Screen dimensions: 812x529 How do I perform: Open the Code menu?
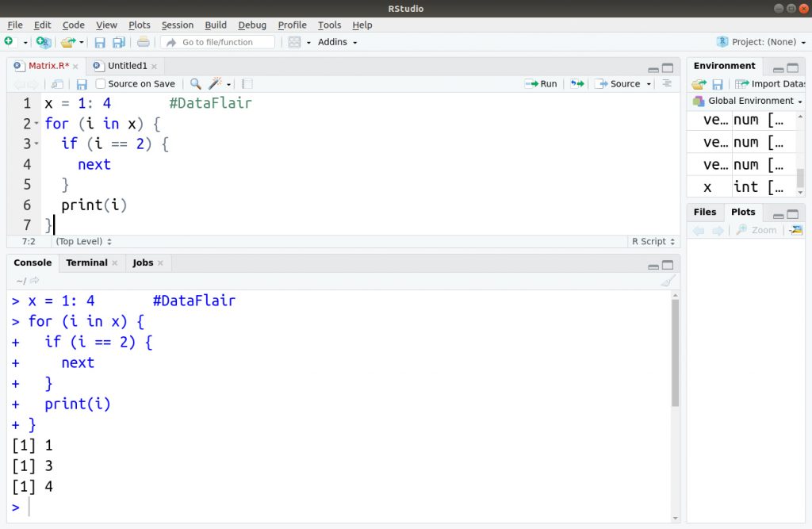pos(74,25)
